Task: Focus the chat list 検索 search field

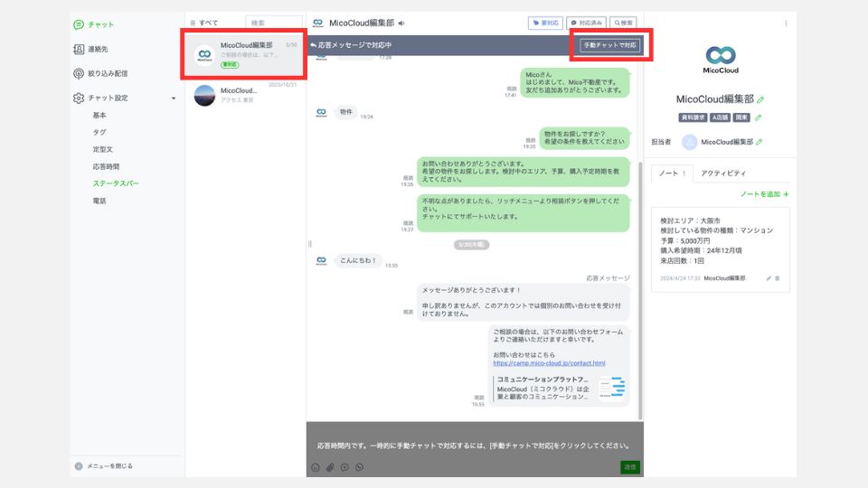Action: (x=273, y=23)
